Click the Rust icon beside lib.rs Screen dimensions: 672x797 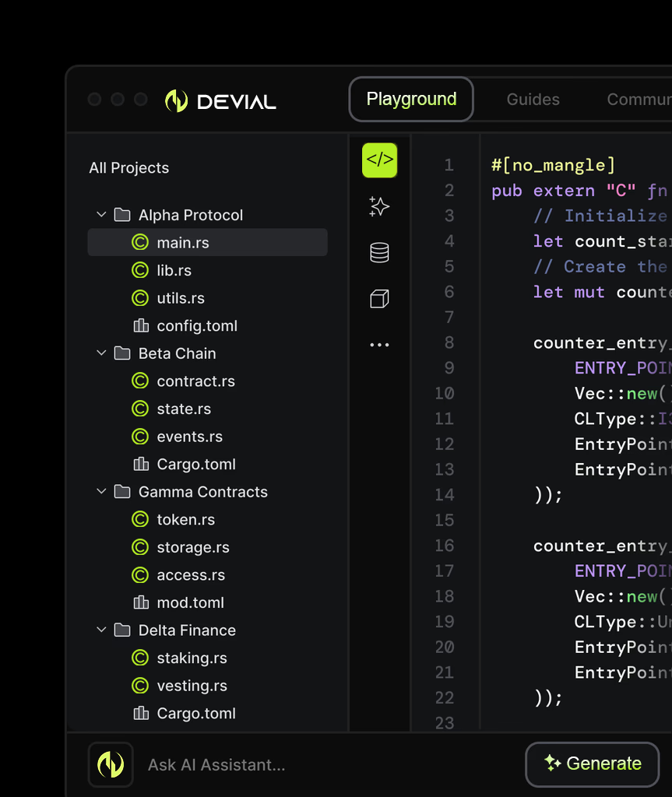(140, 270)
